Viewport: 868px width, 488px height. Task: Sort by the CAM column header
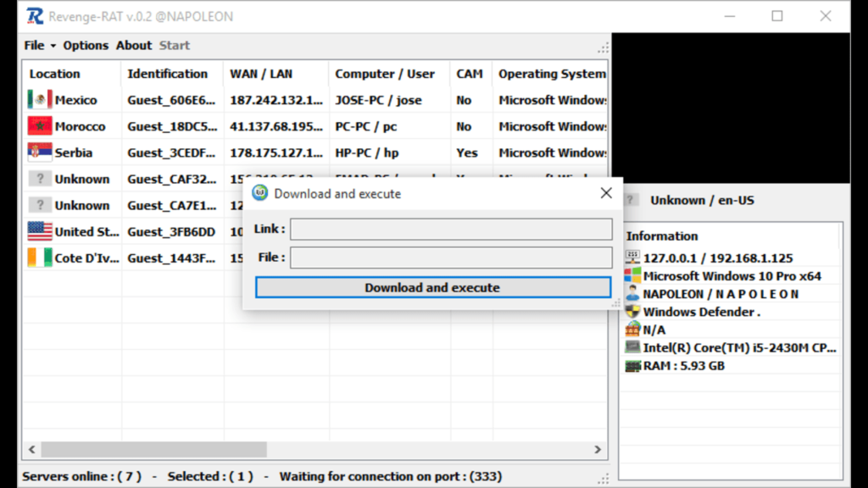coord(471,74)
